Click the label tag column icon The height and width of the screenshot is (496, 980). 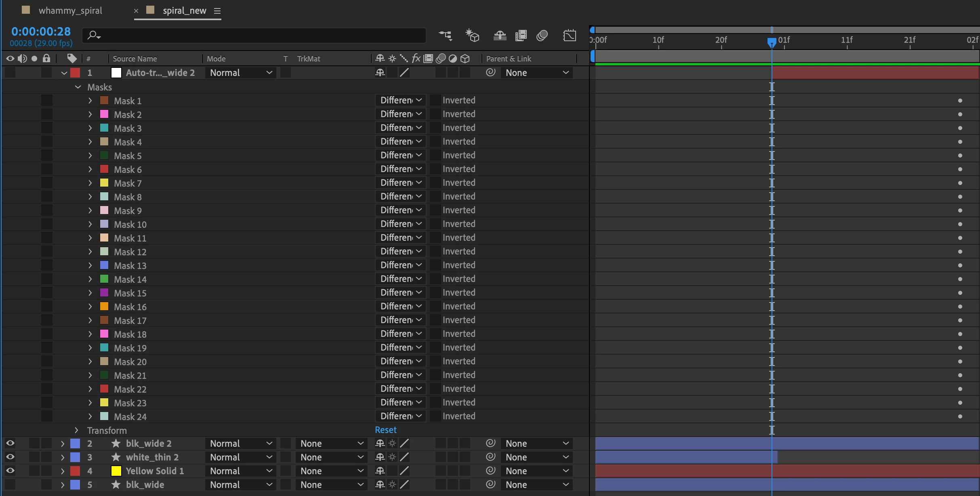[72, 59]
